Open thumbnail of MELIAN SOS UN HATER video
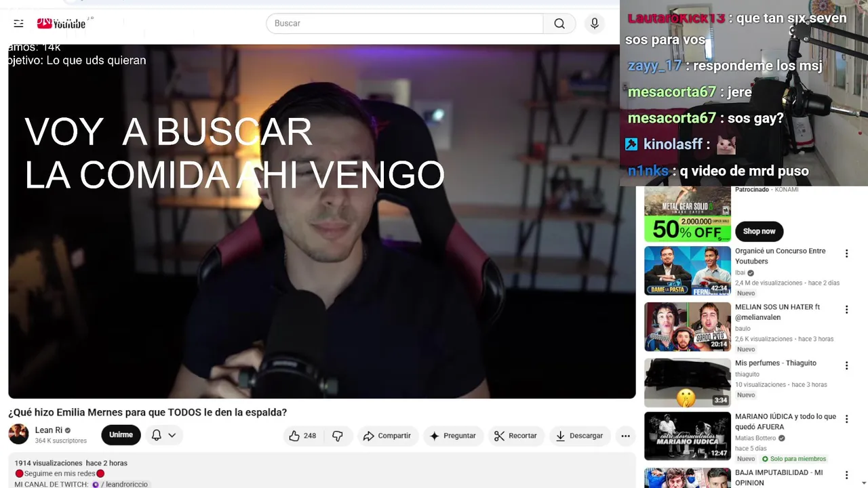 click(688, 327)
